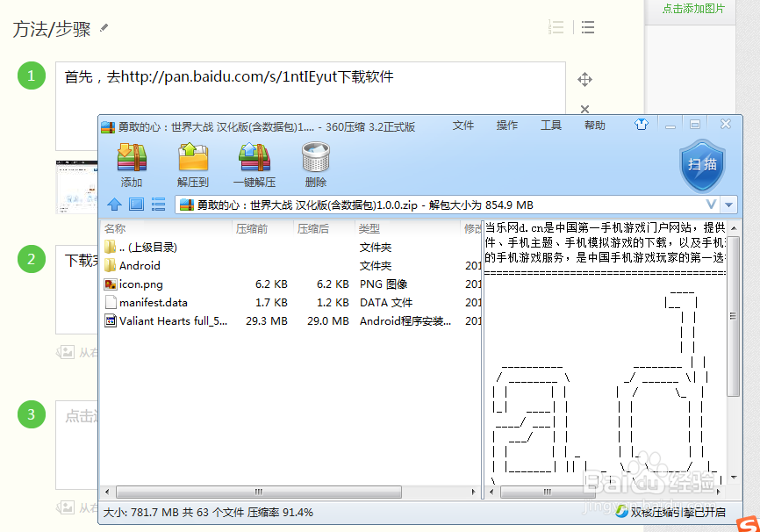Click the pencil icon beside 方法/步骤
The image size is (760, 532).
tap(104, 27)
